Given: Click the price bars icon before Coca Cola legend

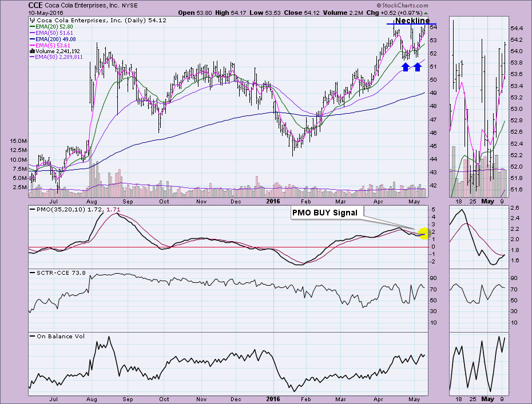Looking at the screenshot, I should coord(31,21).
